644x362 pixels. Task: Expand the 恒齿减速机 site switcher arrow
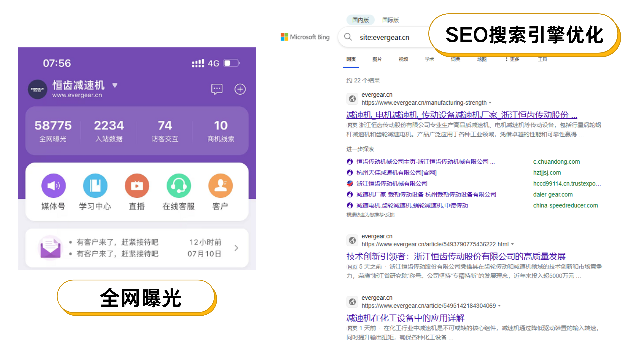pyautogui.click(x=115, y=86)
